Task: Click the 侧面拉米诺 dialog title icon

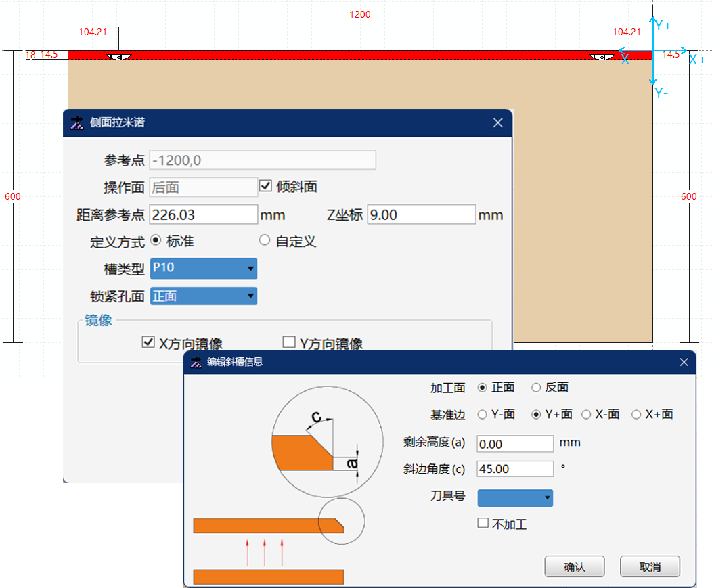Action: (x=77, y=122)
